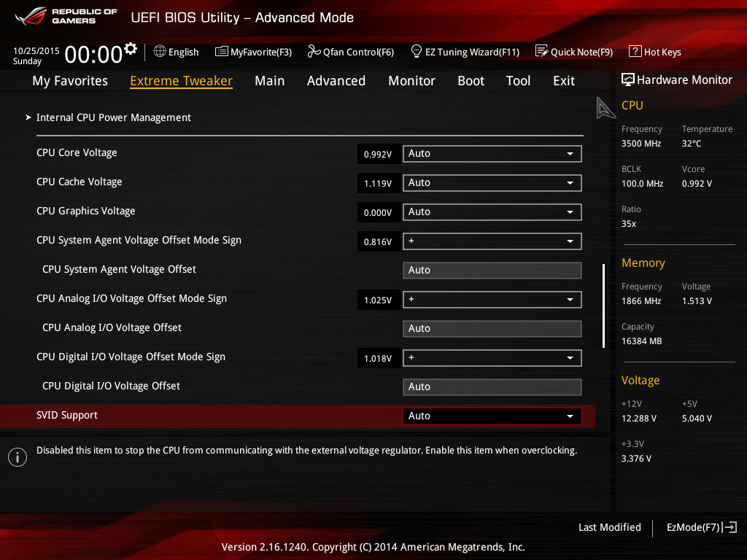This screenshot has height=560, width=747.
Task: Click the Qfan Control(F6) label
Action: (358, 52)
